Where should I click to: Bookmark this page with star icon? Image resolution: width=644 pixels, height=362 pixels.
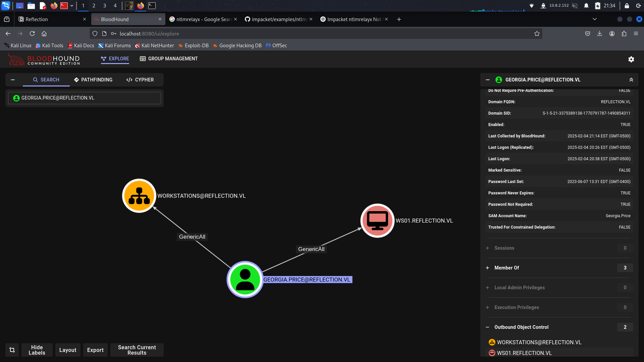[537, 34]
